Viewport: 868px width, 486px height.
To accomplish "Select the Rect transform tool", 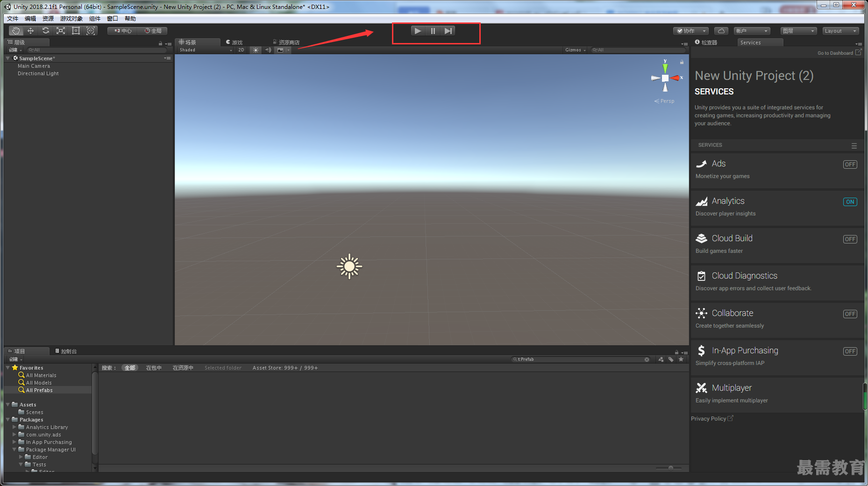I will (76, 31).
